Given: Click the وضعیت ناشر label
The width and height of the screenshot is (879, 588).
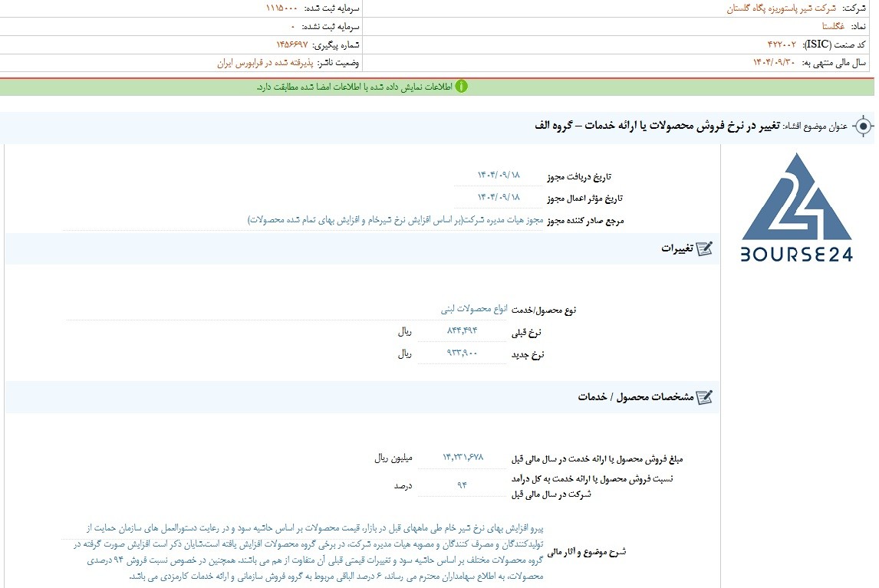Looking at the screenshot, I should click(x=338, y=63).
